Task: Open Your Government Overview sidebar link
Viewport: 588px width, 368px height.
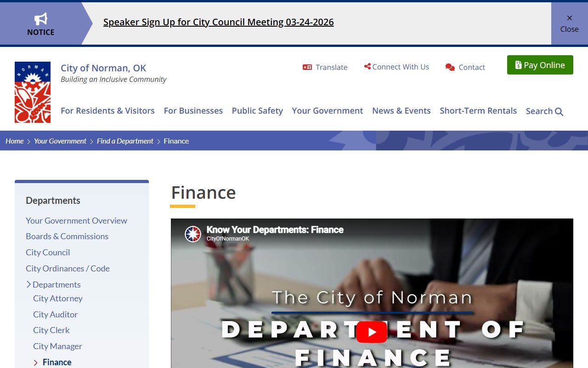Action: click(76, 220)
